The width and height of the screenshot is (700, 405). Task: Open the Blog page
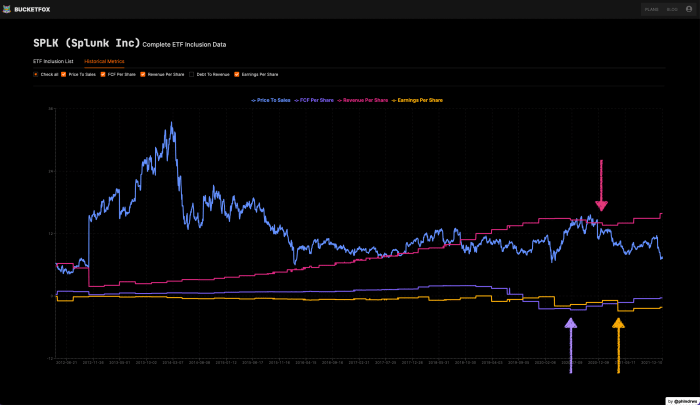[x=672, y=9]
